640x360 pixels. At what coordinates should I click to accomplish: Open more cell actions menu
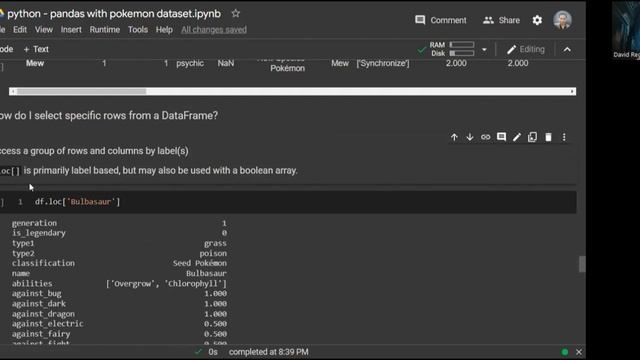[x=564, y=137]
